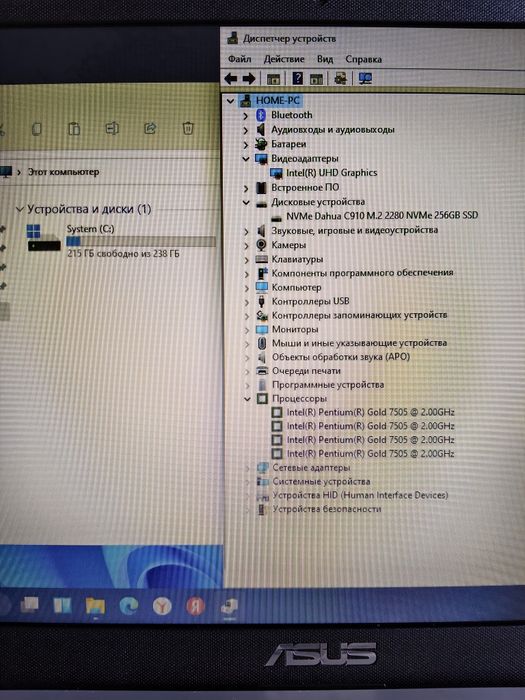Image resolution: width=525 pixels, height=700 pixels.
Task: Collapse the Видеоадаптеры category
Action: click(x=246, y=159)
